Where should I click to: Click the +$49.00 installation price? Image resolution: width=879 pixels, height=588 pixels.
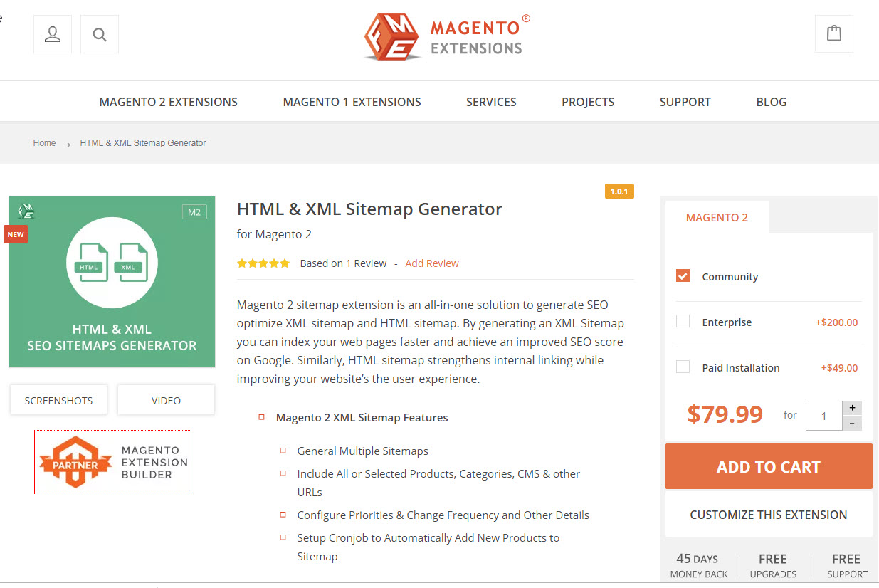tap(839, 368)
